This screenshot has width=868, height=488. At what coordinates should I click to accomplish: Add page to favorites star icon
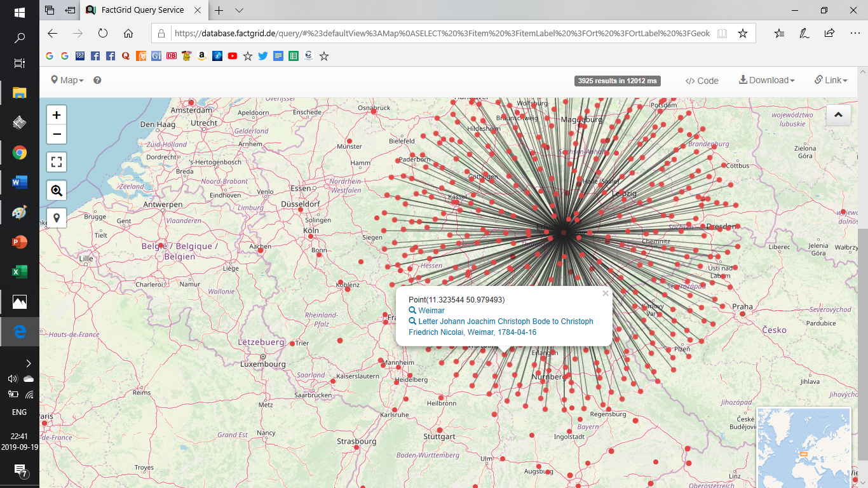point(742,33)
